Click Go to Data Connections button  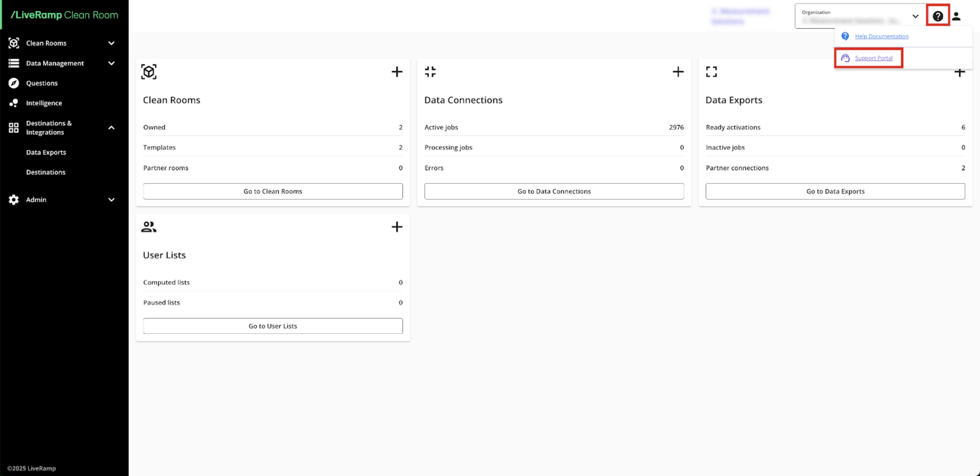tap(554, 191)
